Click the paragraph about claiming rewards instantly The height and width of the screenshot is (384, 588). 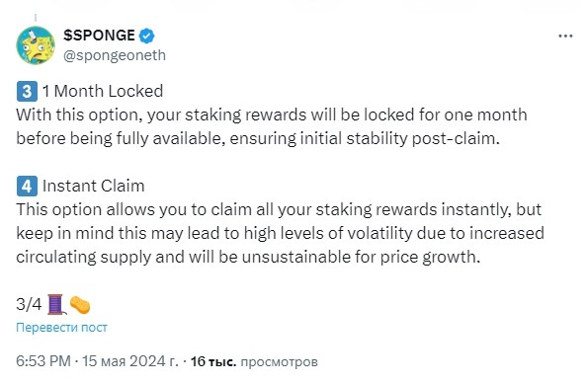tap(280, 233)
